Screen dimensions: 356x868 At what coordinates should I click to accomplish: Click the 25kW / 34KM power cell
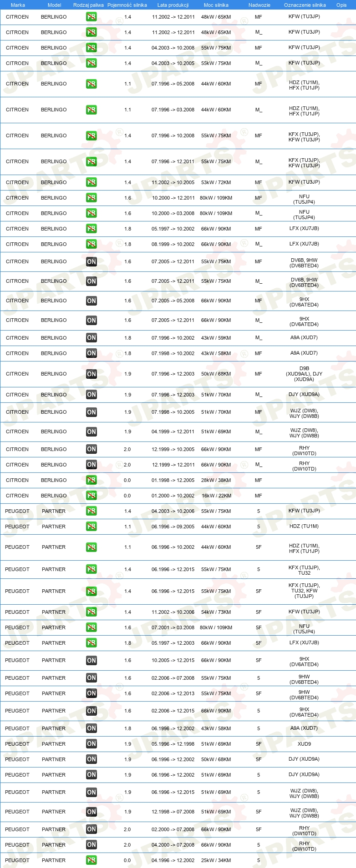coord(216,860)
